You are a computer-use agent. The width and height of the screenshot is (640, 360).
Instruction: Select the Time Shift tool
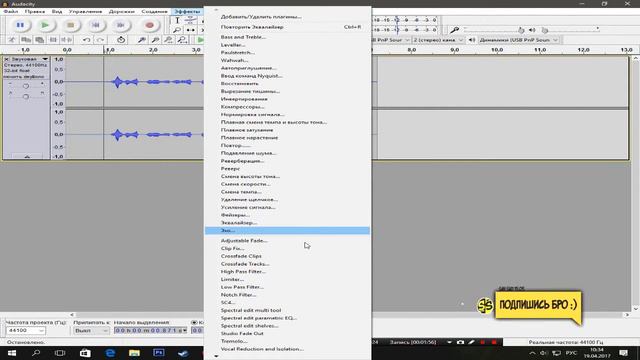click(190, 30)
